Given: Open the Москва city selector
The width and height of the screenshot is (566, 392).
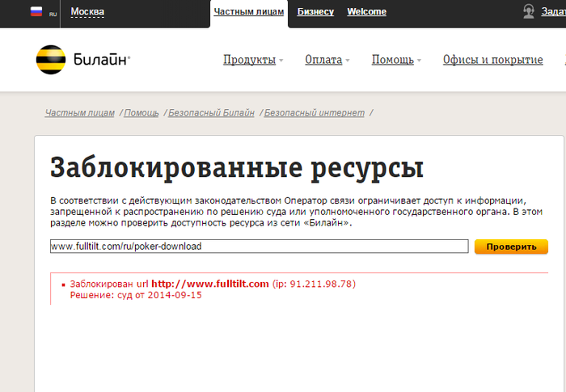Looking at the screenshot, I should [87, 12].
